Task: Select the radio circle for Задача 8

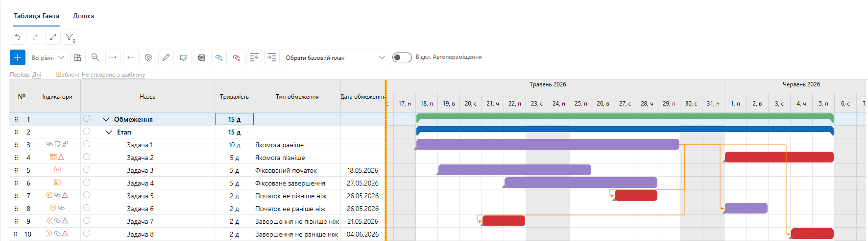Action: [87, 233]
